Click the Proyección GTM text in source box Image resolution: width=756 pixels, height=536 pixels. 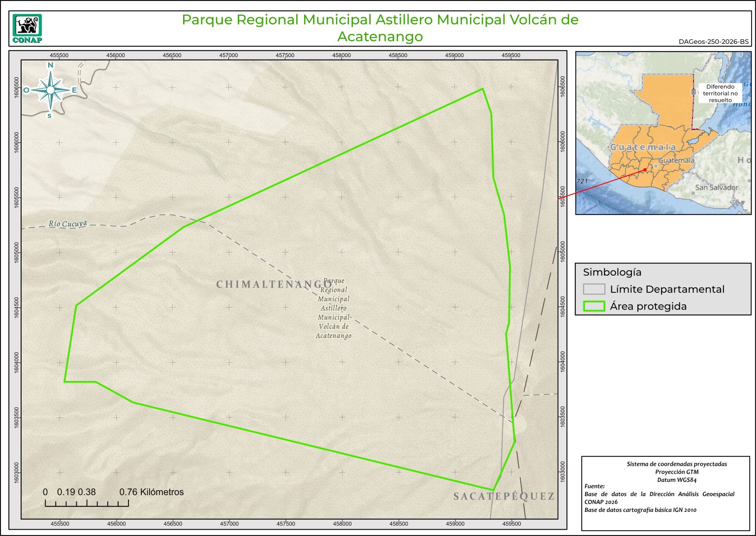[676, 472]
